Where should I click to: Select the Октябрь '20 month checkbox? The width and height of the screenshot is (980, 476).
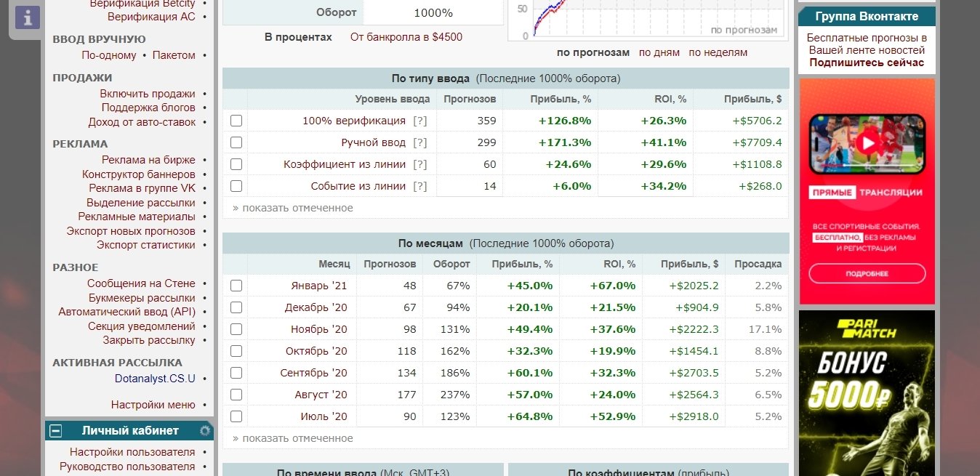tap(236, 351)
